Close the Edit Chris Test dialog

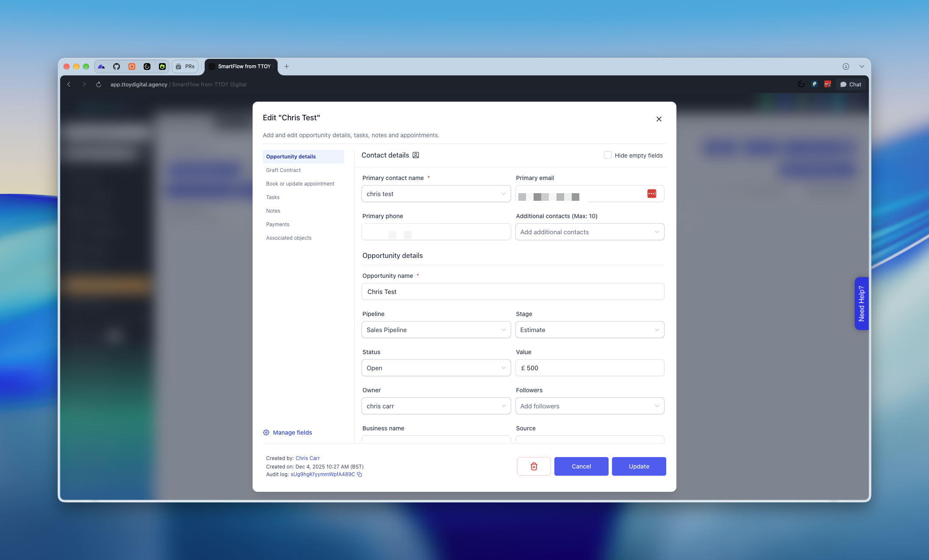pyautogui.click(x=659, y=119)
